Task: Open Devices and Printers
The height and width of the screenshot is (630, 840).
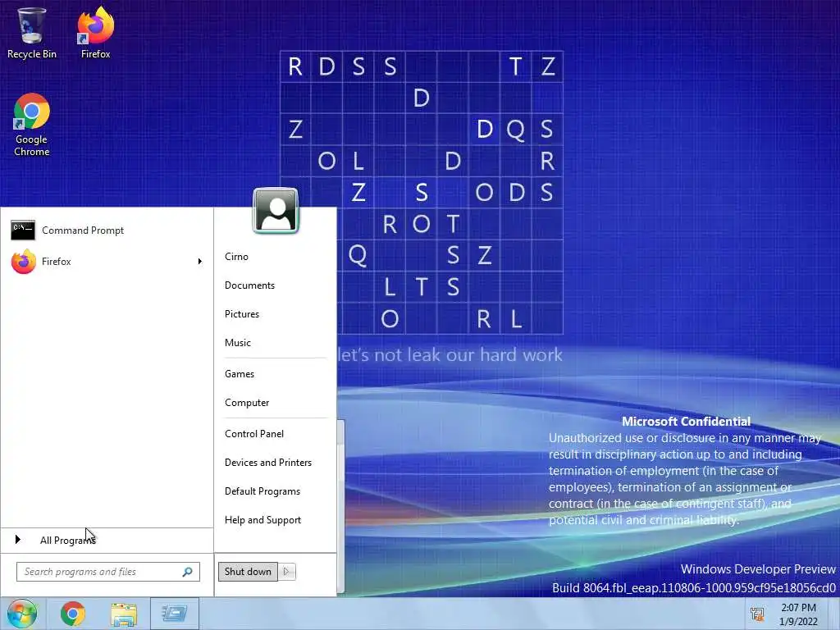Action: pos(268,463)
